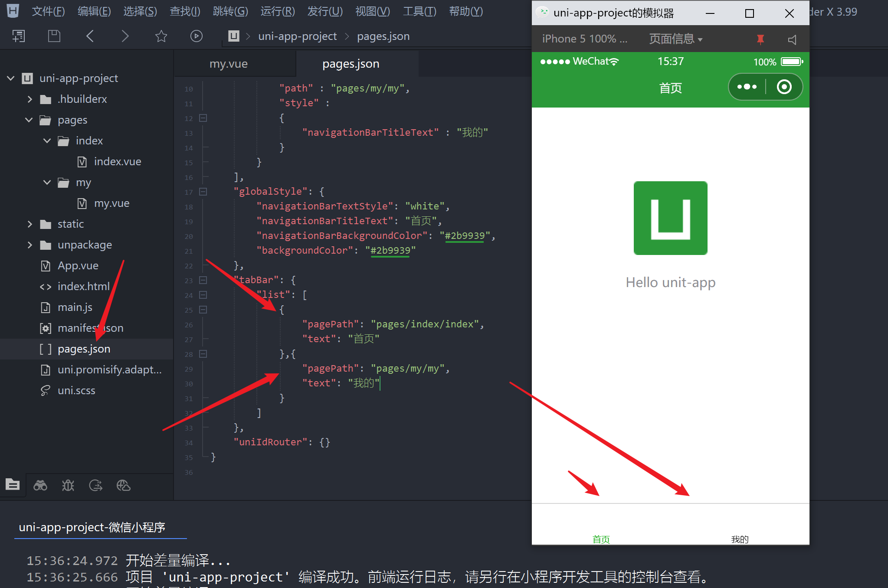
Task: Run the project with play icon
Action: (197, 36)
